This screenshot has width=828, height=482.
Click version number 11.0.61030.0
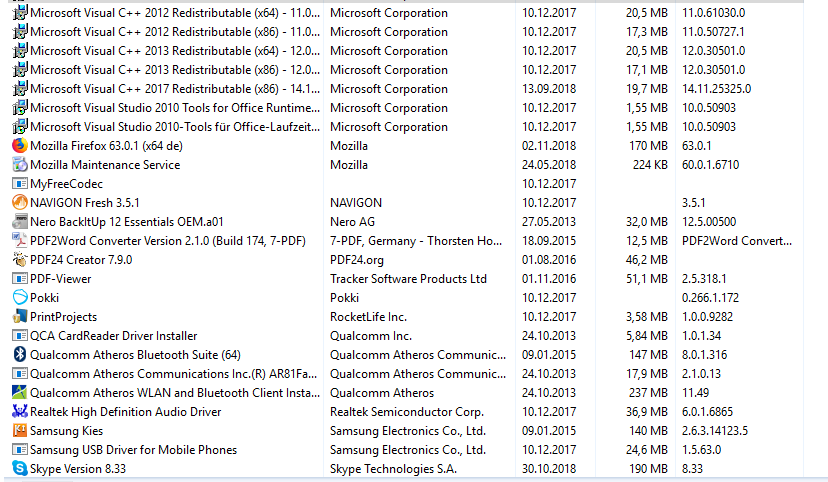coord(713,13)
